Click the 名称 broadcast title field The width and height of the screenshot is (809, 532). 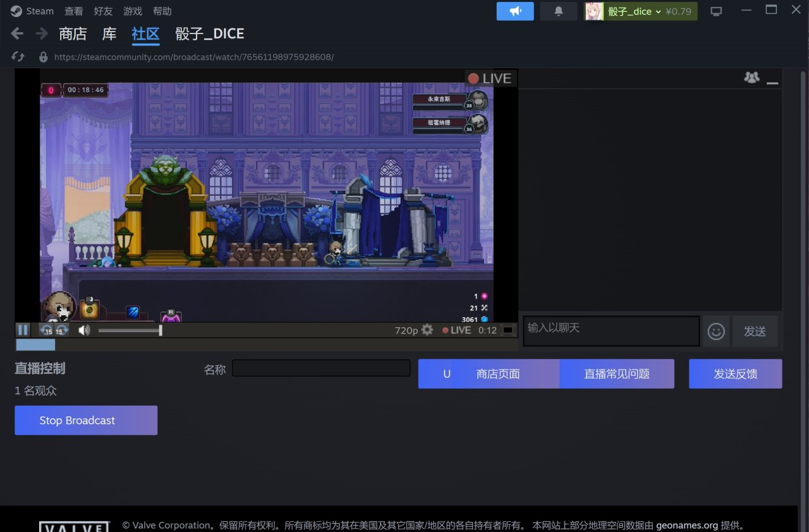321,368
